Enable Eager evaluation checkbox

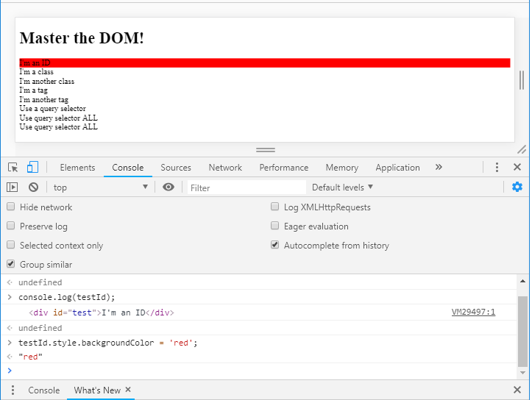pos(274,226)
